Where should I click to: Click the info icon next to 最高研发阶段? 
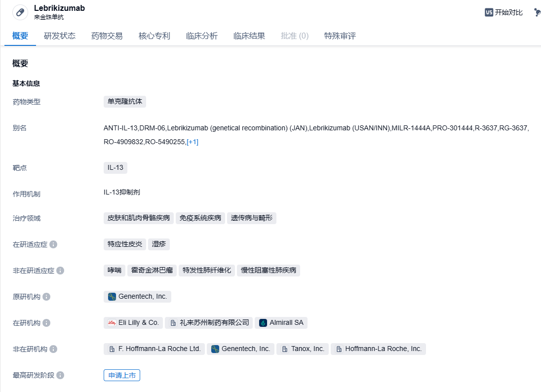pos(60,375)
